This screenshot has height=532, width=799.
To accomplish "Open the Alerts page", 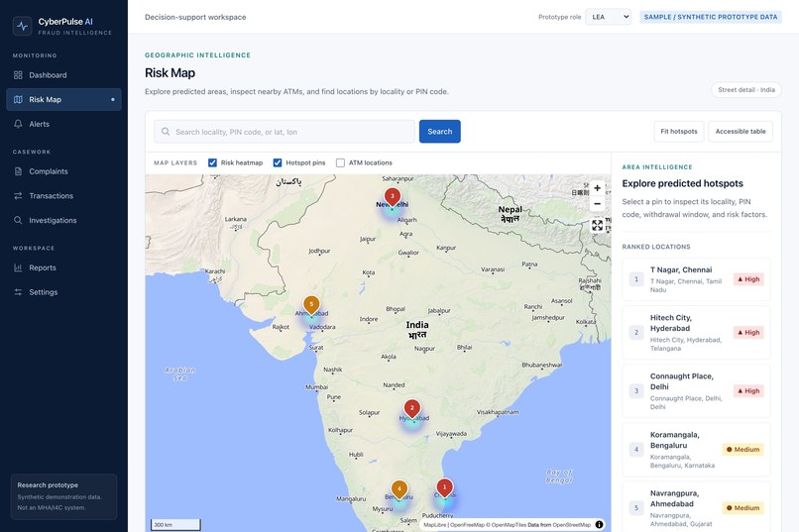I will tap(63, 124).
